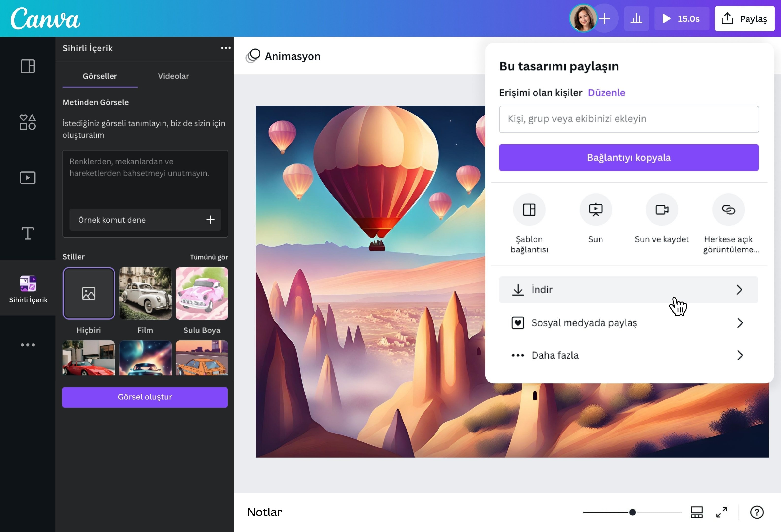Expand the Daha fazla section
Viewport: 781px width, 532px height.
click(628, 355)
